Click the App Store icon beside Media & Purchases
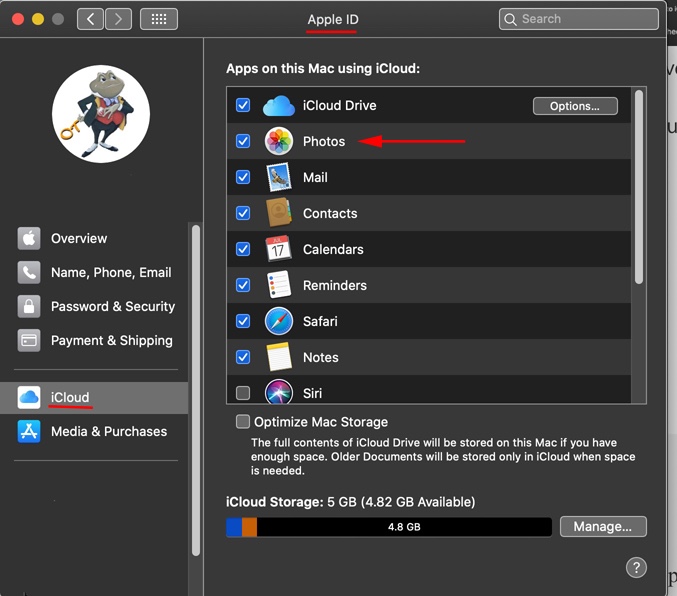Viewport: 677px width, 596px height. pos(29,431)
